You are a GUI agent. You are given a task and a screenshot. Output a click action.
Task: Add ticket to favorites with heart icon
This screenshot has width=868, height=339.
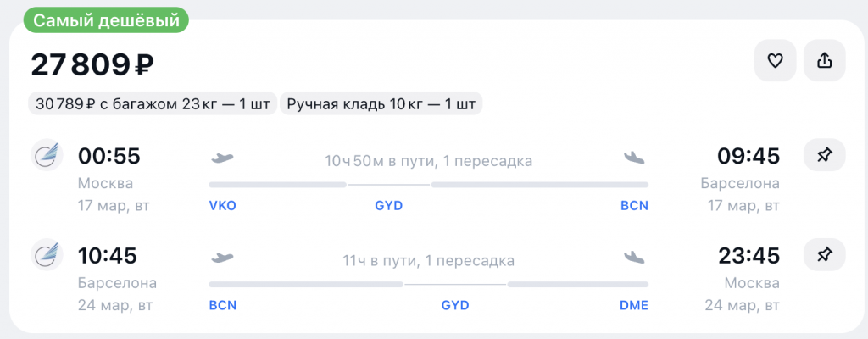tap(775, 60)
